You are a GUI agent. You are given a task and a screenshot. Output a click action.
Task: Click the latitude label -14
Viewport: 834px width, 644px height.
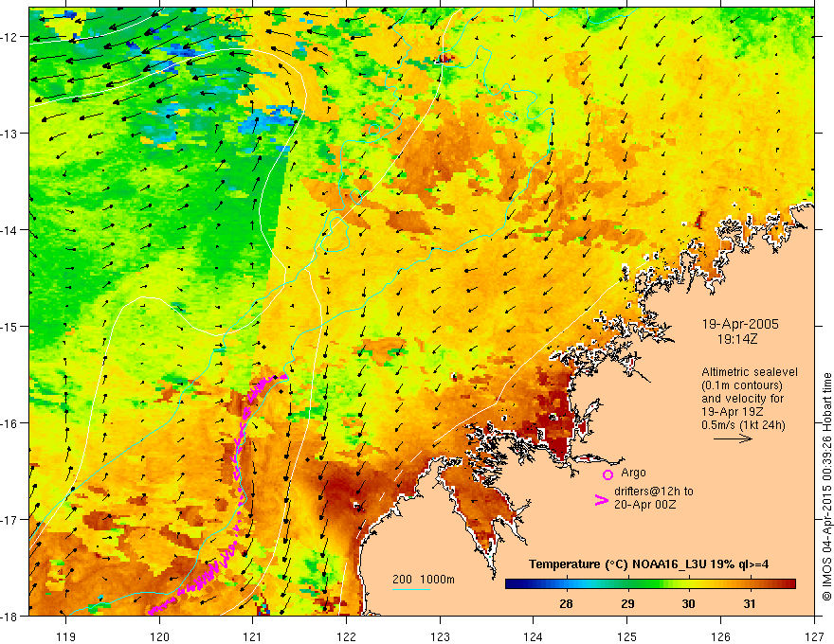tap(10, 230)
